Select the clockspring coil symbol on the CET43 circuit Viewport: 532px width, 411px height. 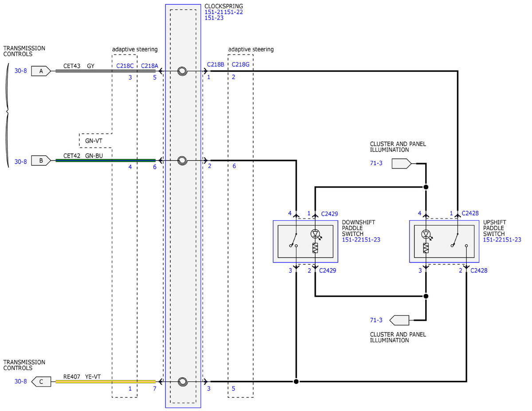click(x=182, y=71)
